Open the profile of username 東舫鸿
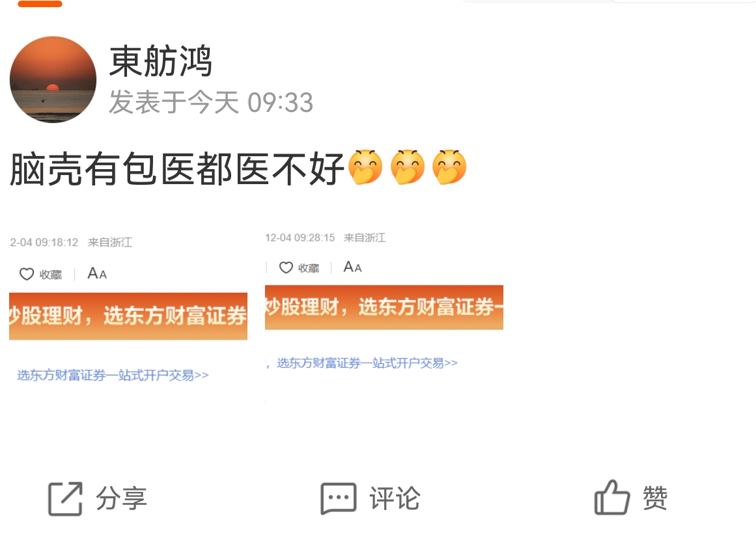This screenshot has width=756, height=540. tap(161, 61)
